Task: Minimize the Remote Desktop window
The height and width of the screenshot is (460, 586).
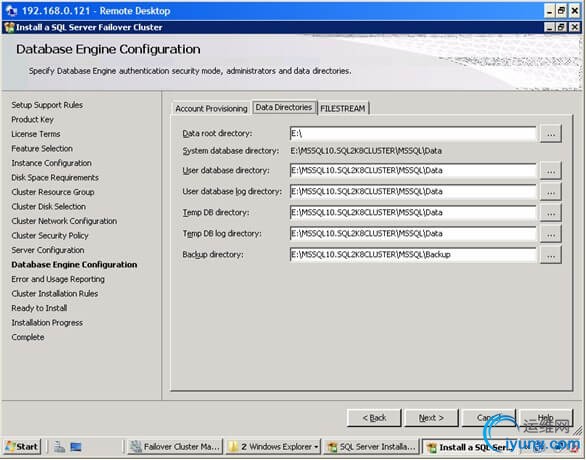Action: pyautogui.click(x=549, y=11)
